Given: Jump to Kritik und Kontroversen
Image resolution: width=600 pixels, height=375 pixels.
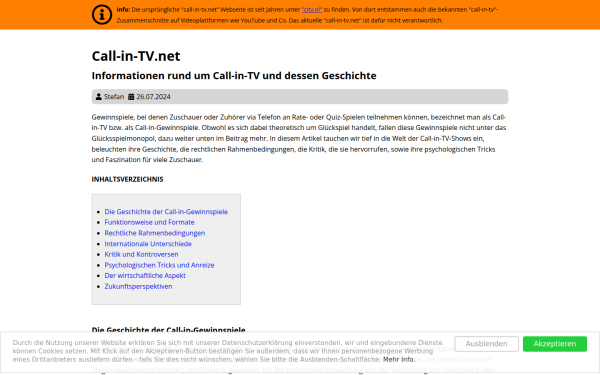Looking at the screenshot, I should [x=141, y=254].
